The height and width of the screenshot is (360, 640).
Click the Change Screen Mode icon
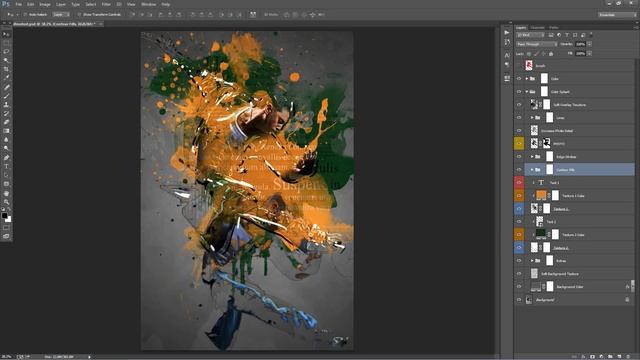point(6,236)
